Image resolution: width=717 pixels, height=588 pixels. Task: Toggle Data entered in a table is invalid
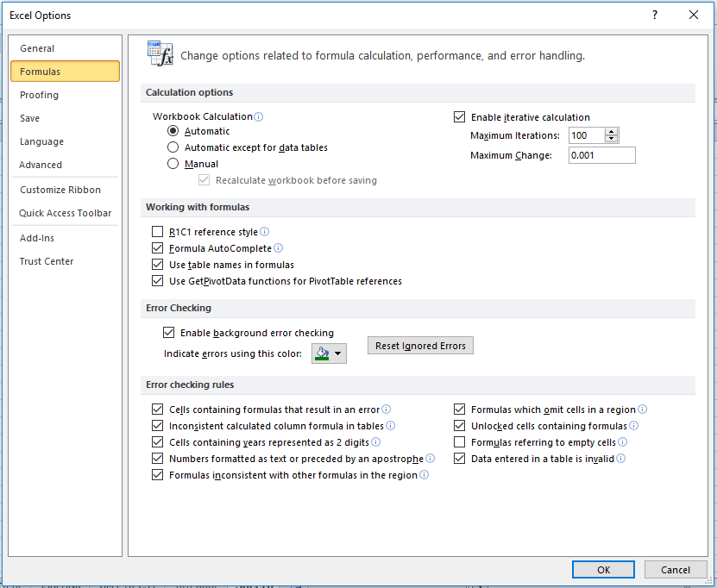pos(460,459)
